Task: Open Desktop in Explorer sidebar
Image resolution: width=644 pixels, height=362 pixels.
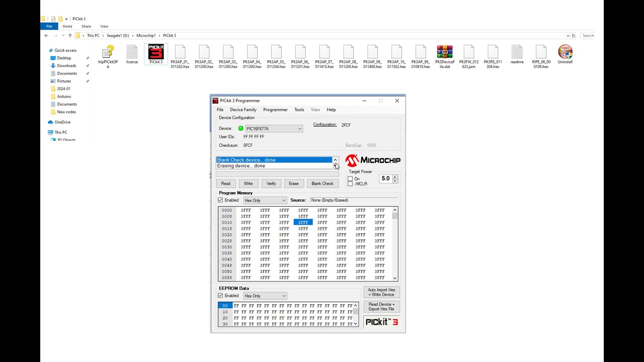Action: coord(64,58)
